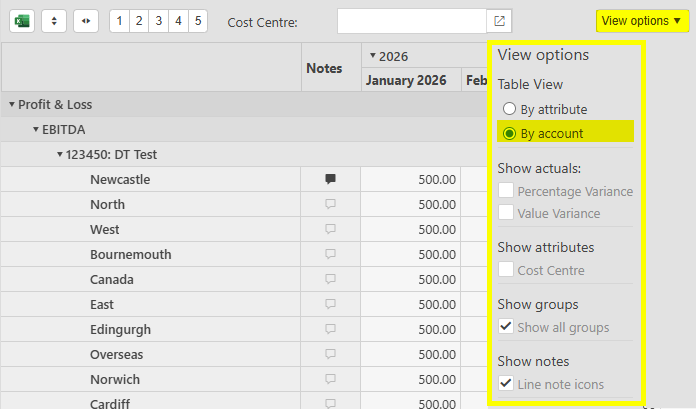
Task: Collapse the EBITDA tree row
Action: click(x=36, y=130)
